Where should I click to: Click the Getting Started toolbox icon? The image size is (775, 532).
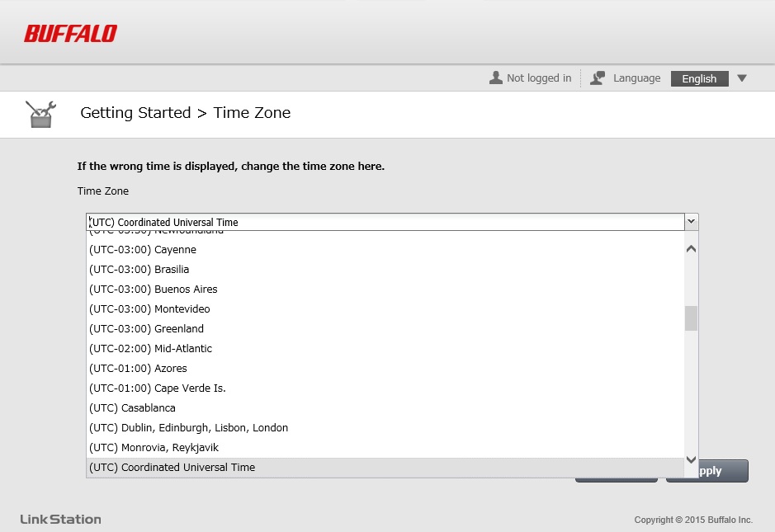click(x=40, y=114)
